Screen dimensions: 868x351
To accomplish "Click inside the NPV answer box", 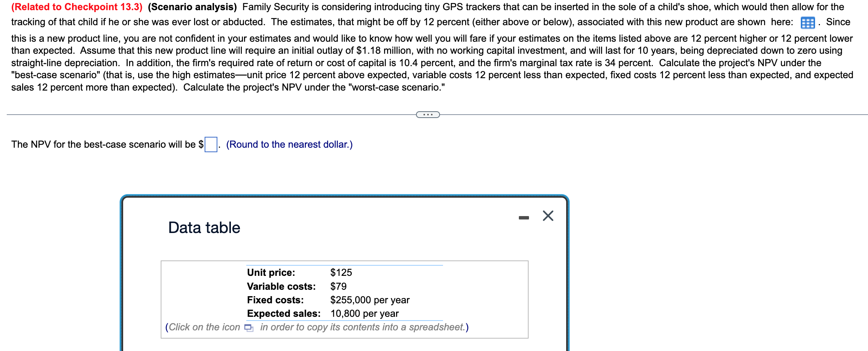I will click(210, 144).
